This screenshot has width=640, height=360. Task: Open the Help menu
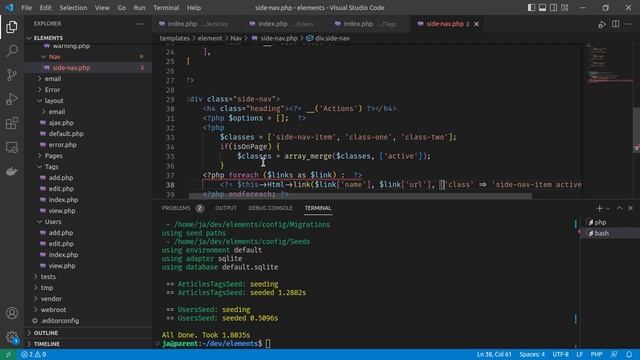194,8
